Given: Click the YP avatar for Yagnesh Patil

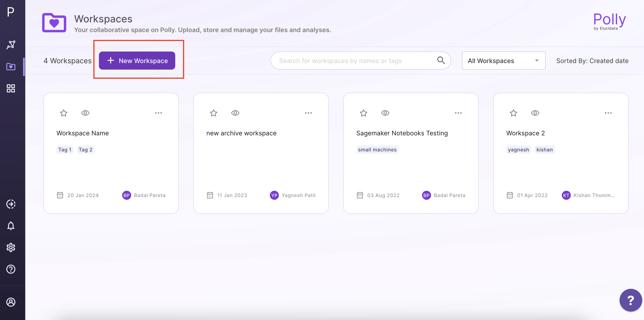Looking at the screenshot, I should pos(274,195).
